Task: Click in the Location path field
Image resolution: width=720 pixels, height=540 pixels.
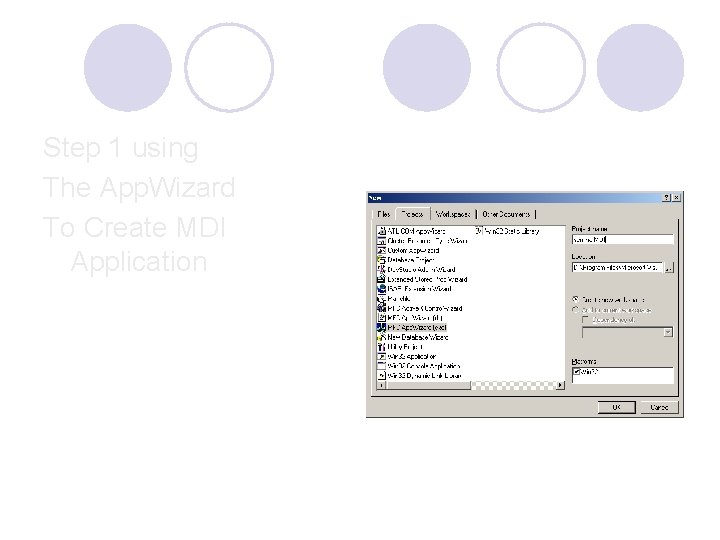Action: [x=618, y=268]
